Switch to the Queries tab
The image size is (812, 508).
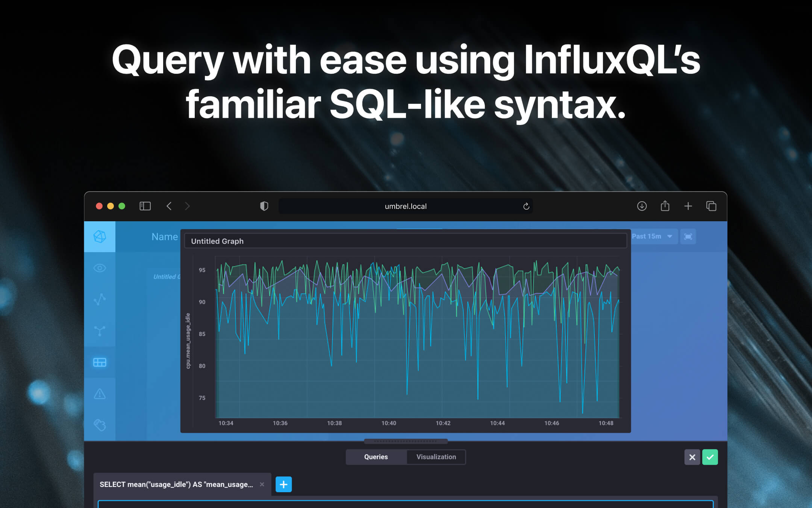376,457
